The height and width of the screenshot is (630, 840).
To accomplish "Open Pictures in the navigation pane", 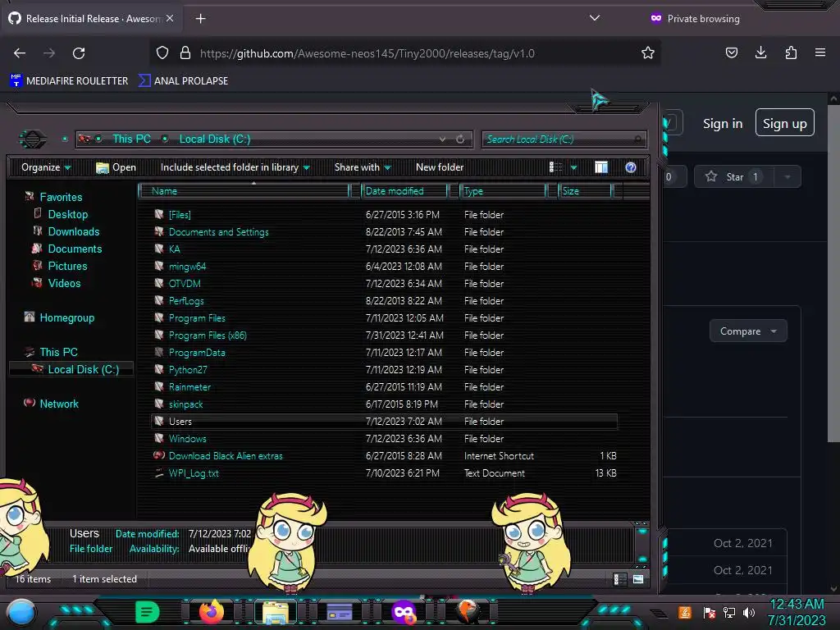I will 67,266.
